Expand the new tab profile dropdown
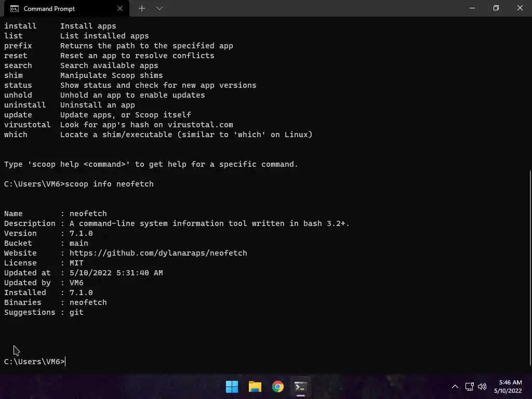This screenshot has height=399, width=532. click(x=159, y=8)
